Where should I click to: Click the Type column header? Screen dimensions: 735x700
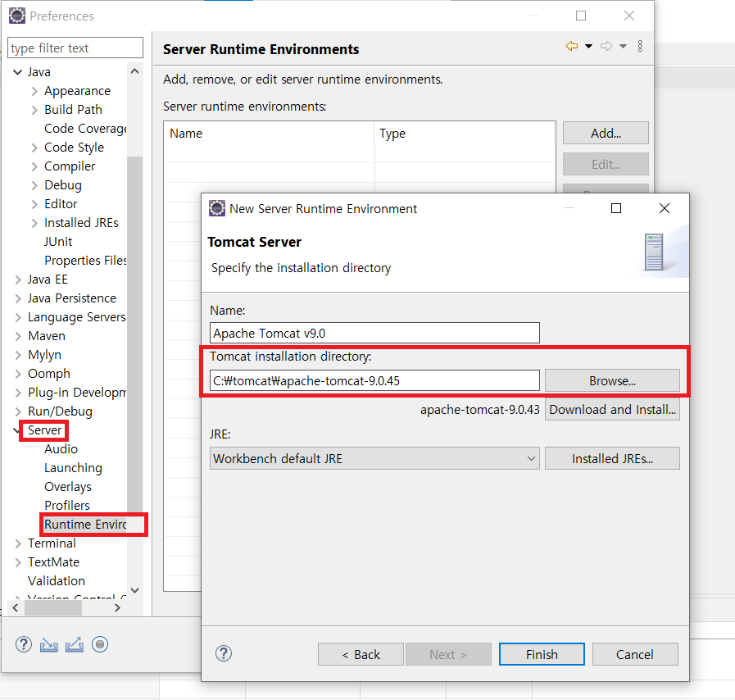pos(465,134)
